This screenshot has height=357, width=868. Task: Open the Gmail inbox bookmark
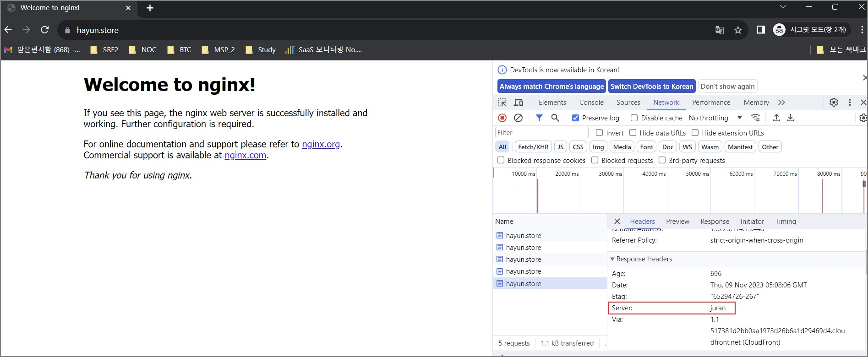[x=42, y=49]
